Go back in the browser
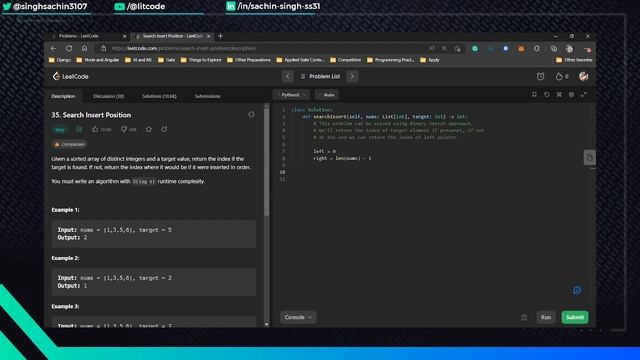The height and width of the screenshot is (360, 640). [54, 48]
